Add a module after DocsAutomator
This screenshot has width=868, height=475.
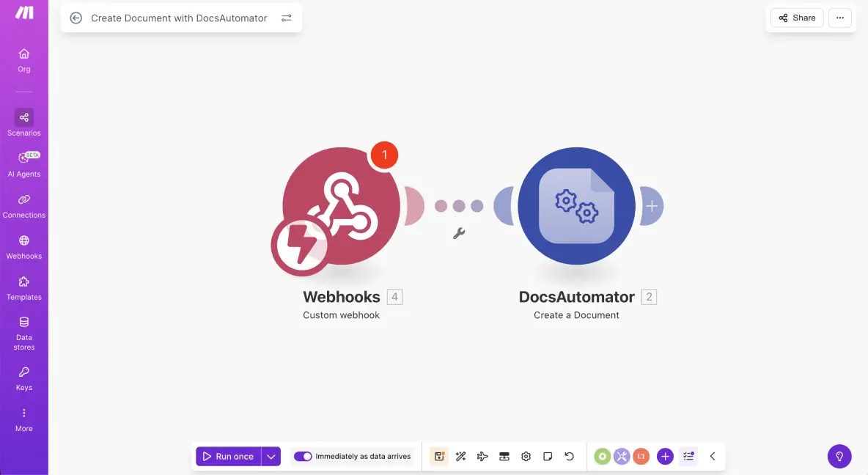[652, 206]
